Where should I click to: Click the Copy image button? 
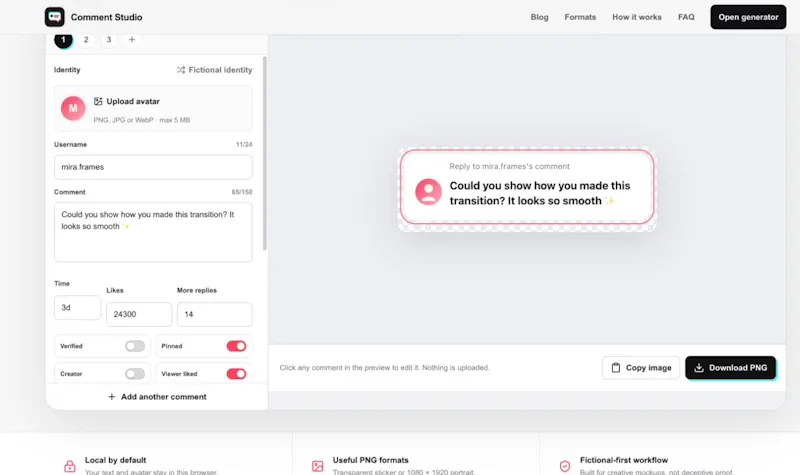641,368
